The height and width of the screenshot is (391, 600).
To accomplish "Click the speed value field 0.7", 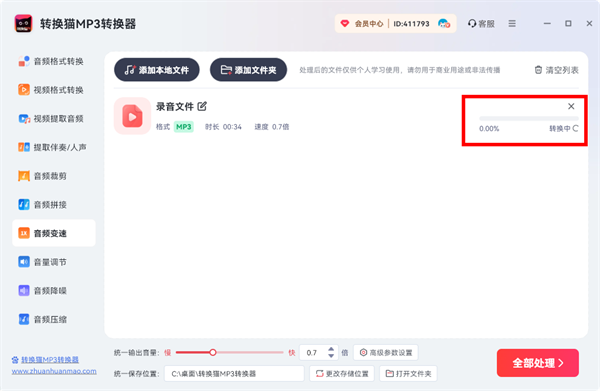I will click(x=313, y=352).
